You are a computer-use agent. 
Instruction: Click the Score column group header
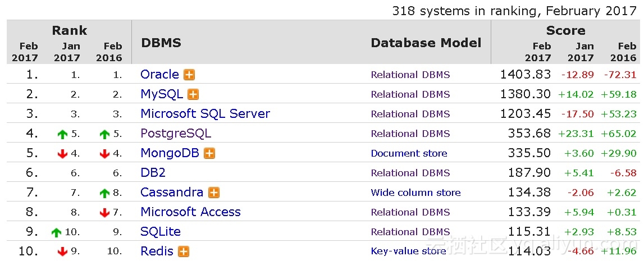click(x=565, y=30)
